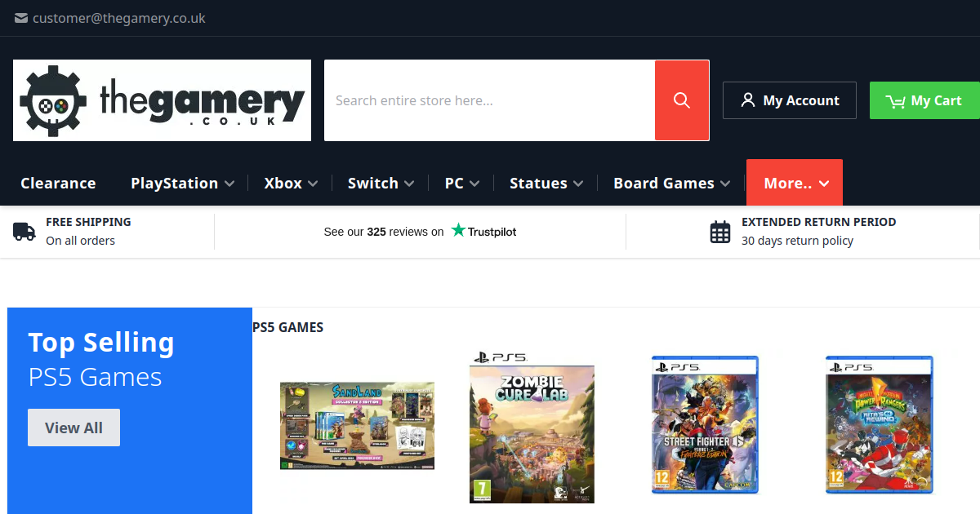This screenshot has width=980, height=514.
Task: Open the Clearance menu item
Action: coord(58,183)
